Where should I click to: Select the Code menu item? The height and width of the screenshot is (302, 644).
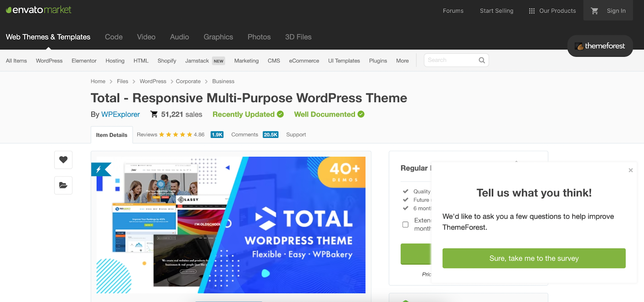pyautogui.click(x=114, y=37)
